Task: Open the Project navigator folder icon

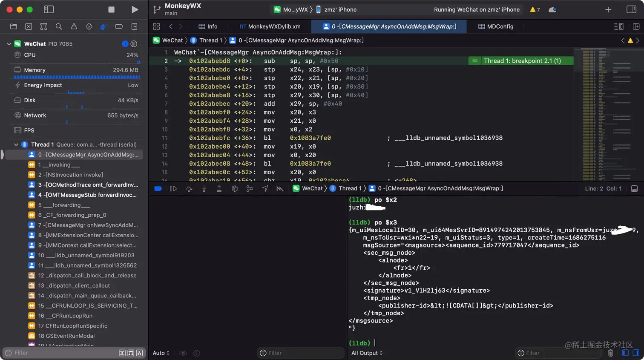Action: coord(14,26)
